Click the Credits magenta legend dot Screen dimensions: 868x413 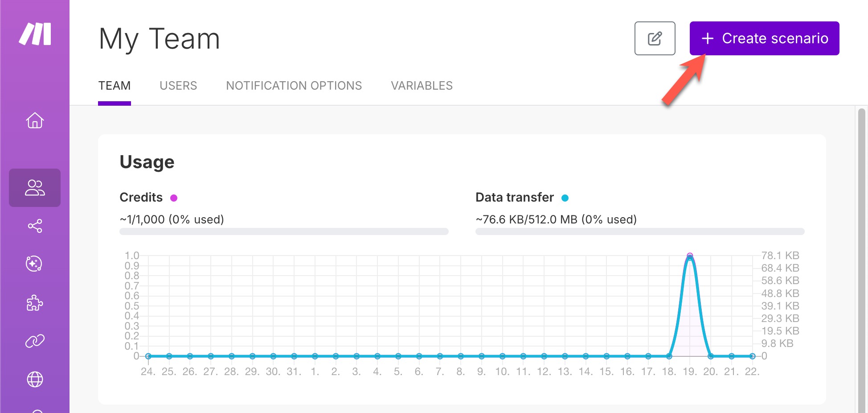tap(174, 198)
